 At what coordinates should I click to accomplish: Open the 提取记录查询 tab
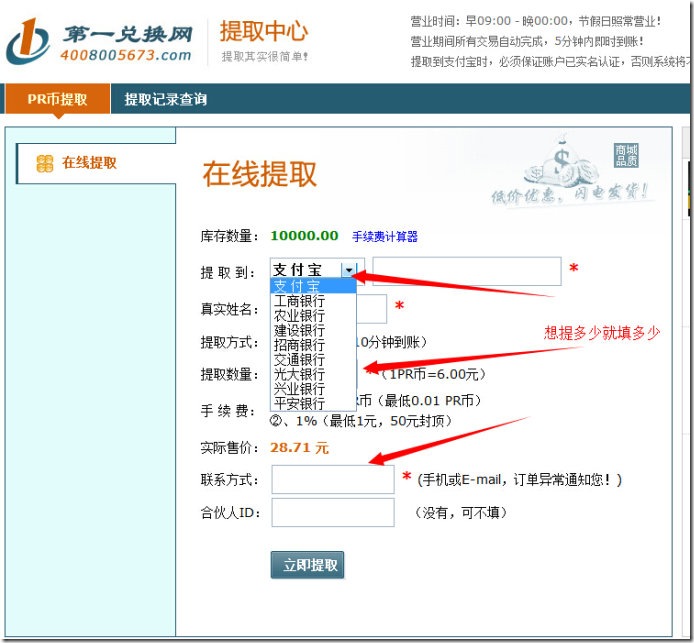(x=166, y=99)
